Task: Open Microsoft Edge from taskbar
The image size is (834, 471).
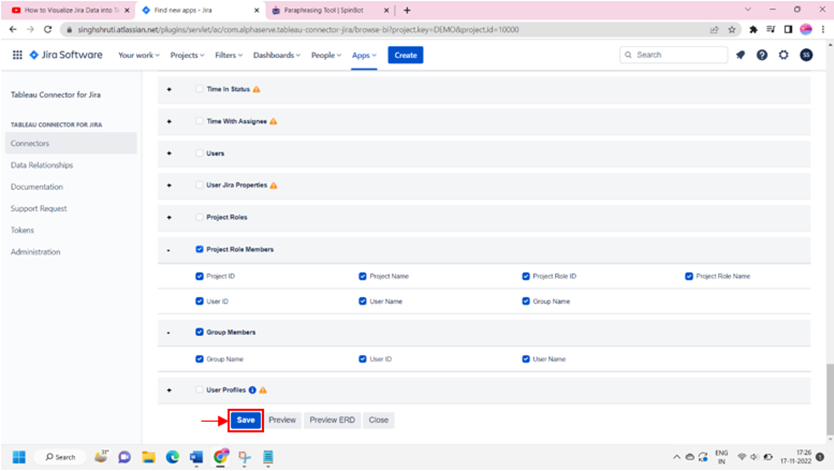Action: tap(172, 457)
